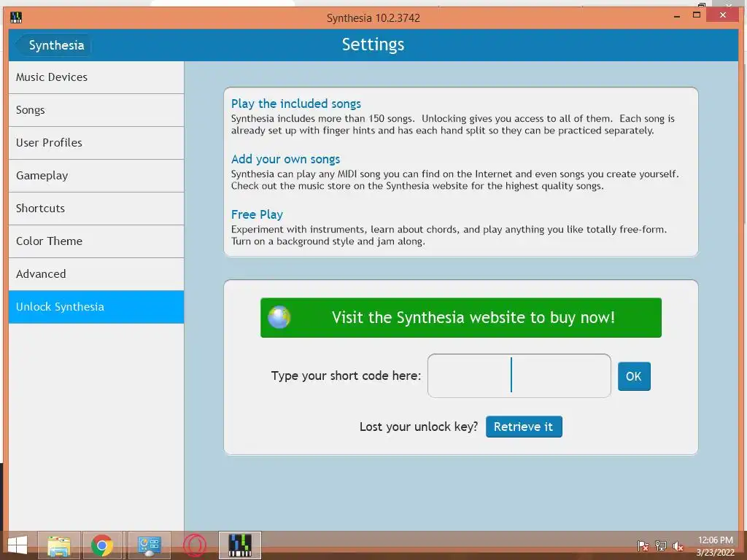747x560 pixels.
Task: Click Retrieve it for lost key
Action: [x=524, y=427]
